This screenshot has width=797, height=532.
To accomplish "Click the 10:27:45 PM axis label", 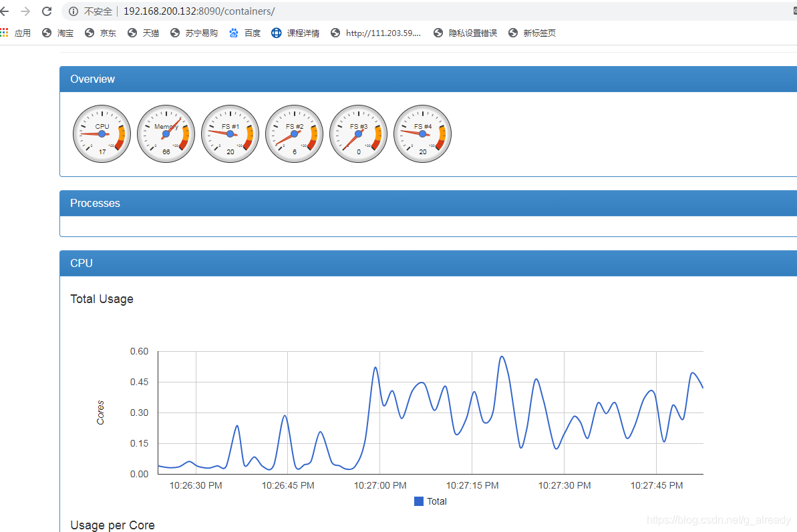I will 657,485.
